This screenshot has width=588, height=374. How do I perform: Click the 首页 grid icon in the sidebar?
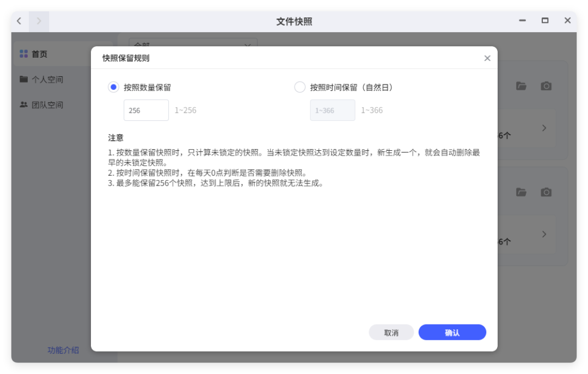coord(23,54)
